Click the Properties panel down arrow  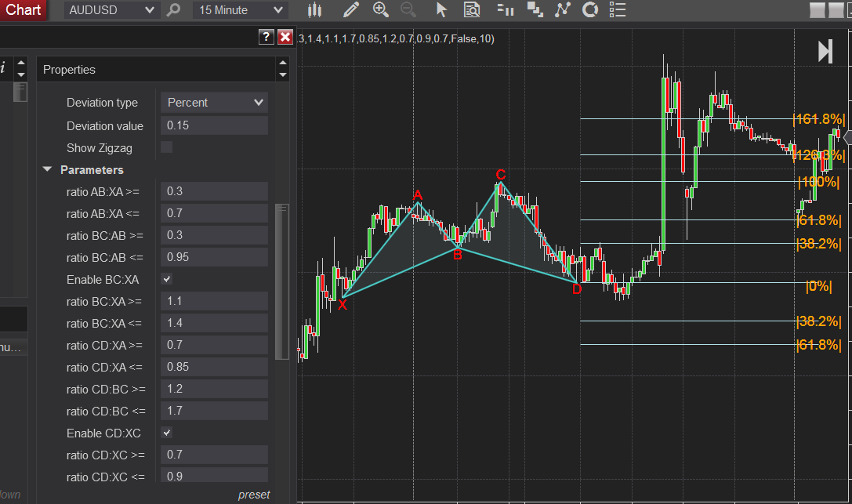point(282,75)
